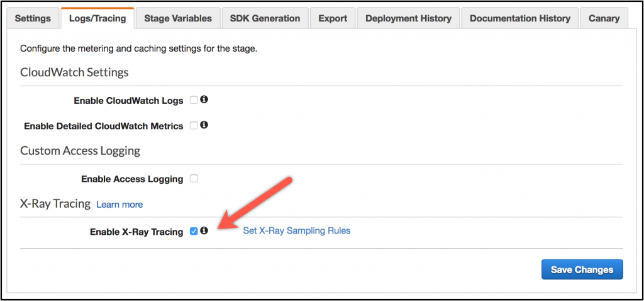
Task: Click info icon next to X-Ray Tracing checkbox
Action: pos(204,230)
